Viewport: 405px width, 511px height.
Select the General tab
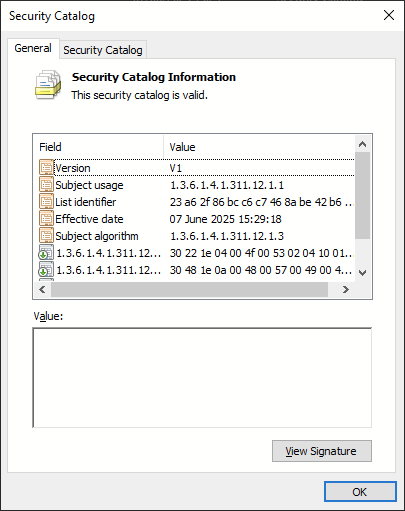point(33,48)
